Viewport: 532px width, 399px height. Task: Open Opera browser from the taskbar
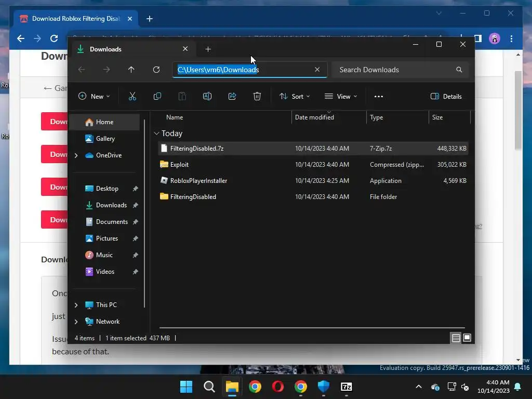point(278,387)
